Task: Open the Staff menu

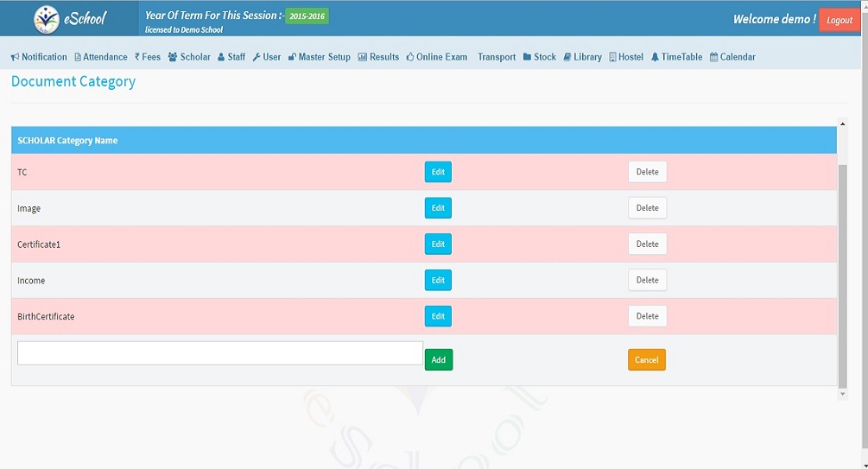Action: tap(231, 57)
